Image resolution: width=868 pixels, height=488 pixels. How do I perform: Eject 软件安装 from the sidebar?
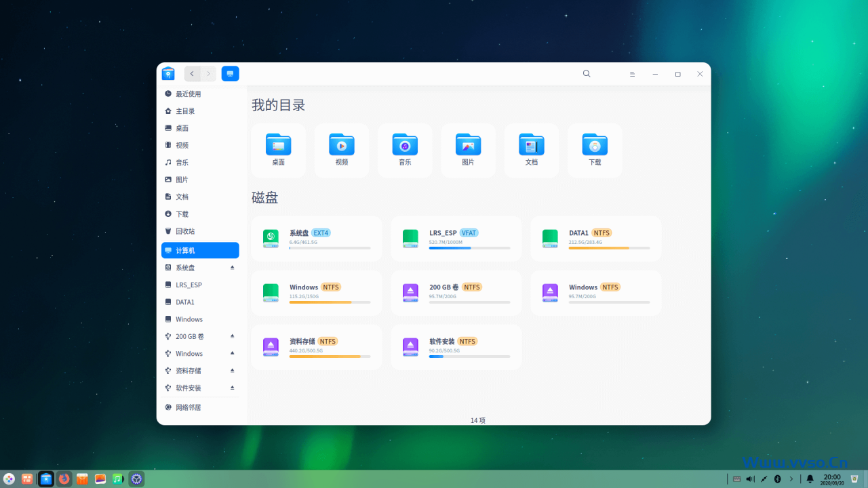click(x=232, y=388)
